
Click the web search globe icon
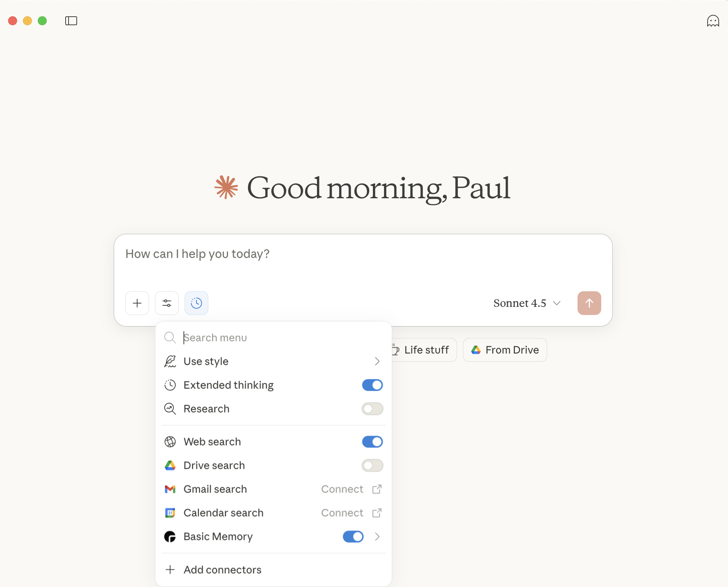point(170,441)
